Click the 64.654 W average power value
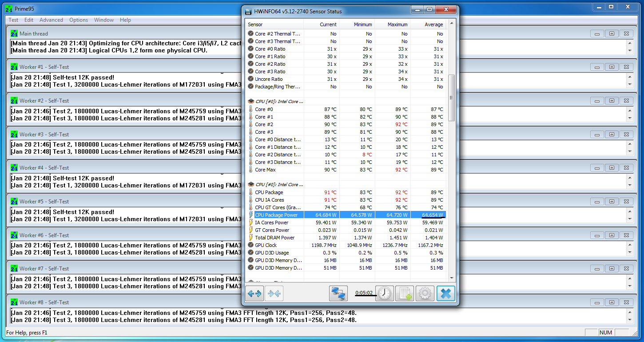The width and height of the screenshot is (644, 342). coord(432,215)
